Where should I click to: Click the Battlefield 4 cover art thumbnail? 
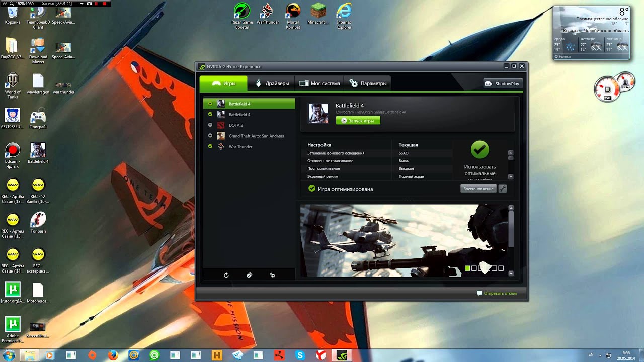[x=318, y=114]
